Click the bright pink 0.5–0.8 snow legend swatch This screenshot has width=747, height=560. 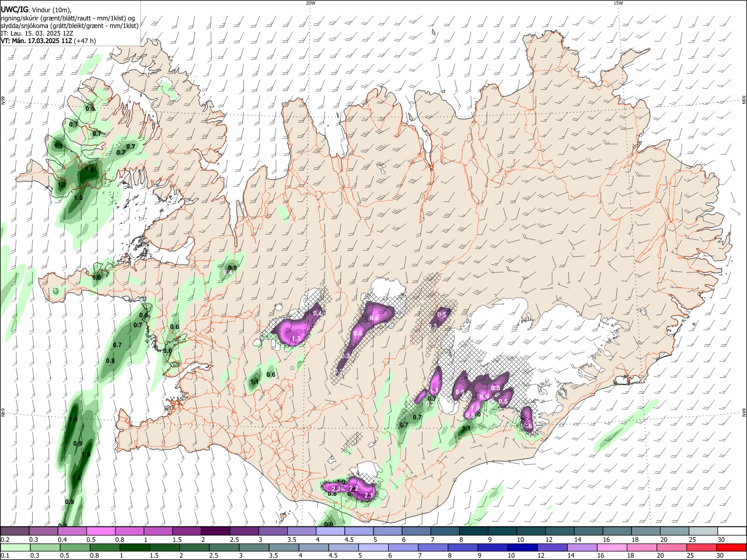click(x=101, y=531)
